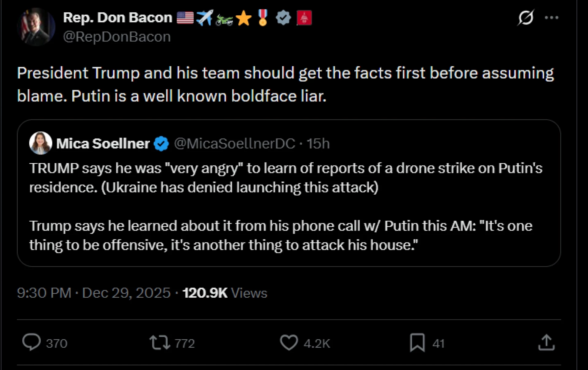
Task: Click the Mica Soellner author name
Action: (x=103, y=143)
